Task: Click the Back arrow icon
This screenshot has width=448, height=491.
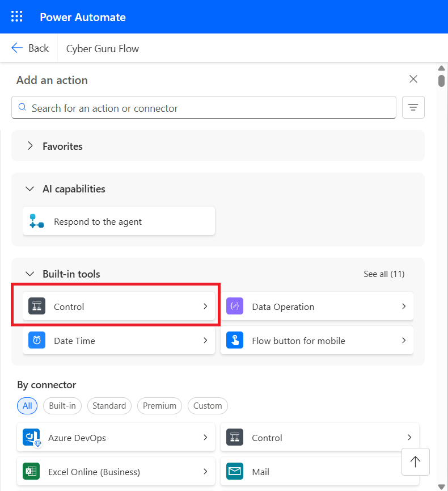Action: [x=17, y=48]
